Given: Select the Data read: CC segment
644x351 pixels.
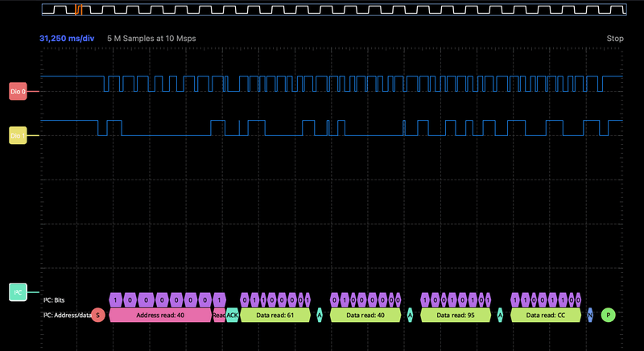Looking at the screenshot, I should tap(546, 316).
